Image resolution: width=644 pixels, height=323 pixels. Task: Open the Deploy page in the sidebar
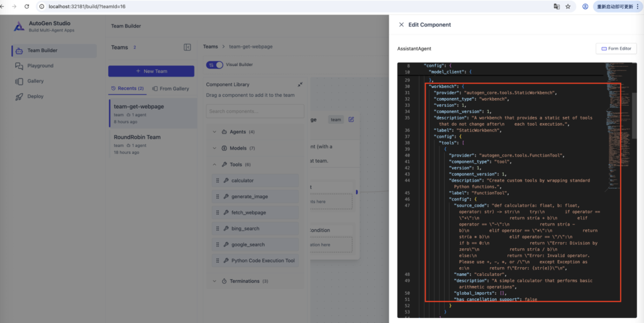coord(55,96)
